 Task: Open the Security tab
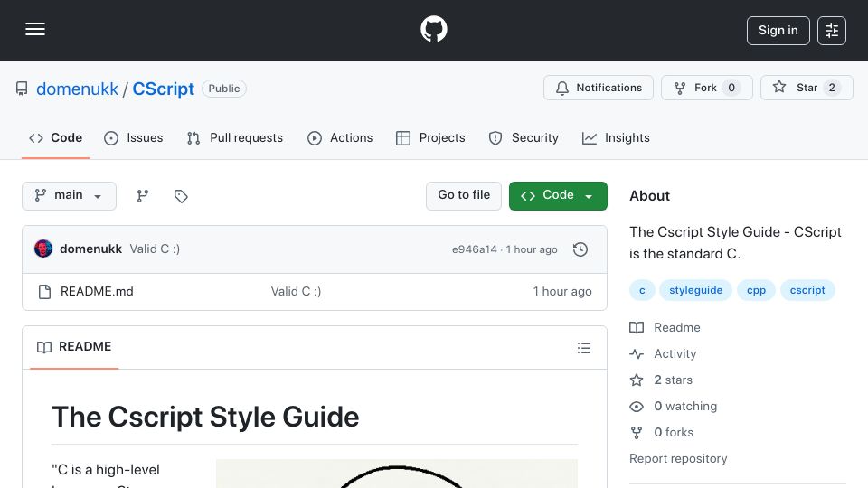pos(524,137)
